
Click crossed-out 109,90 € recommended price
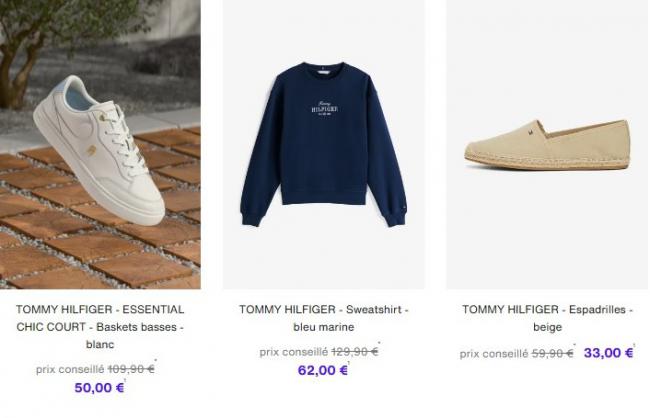131,369
